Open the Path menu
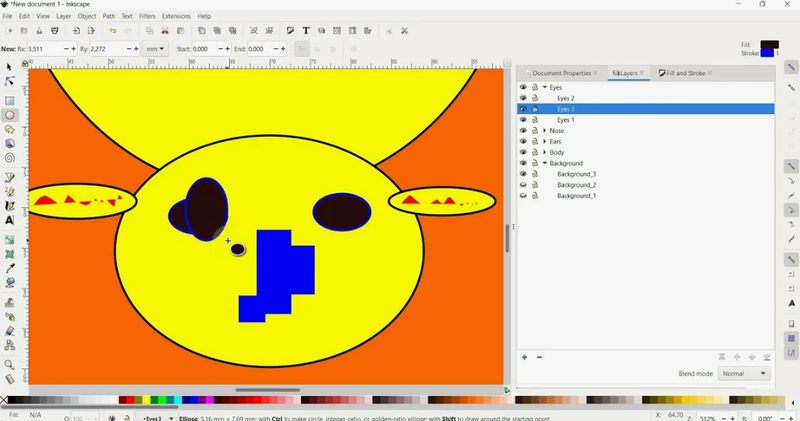The height and width of the screenshot is (421, 800). [109, 16]
